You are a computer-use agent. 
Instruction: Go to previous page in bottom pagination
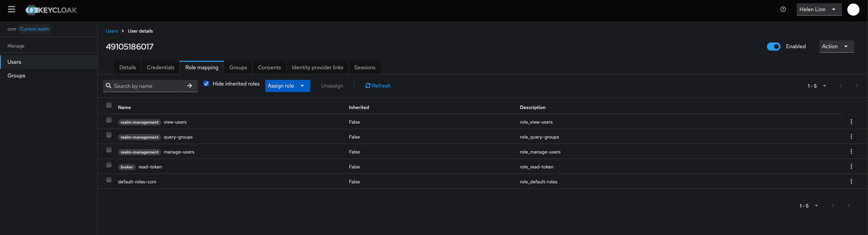tap(832, 205)
